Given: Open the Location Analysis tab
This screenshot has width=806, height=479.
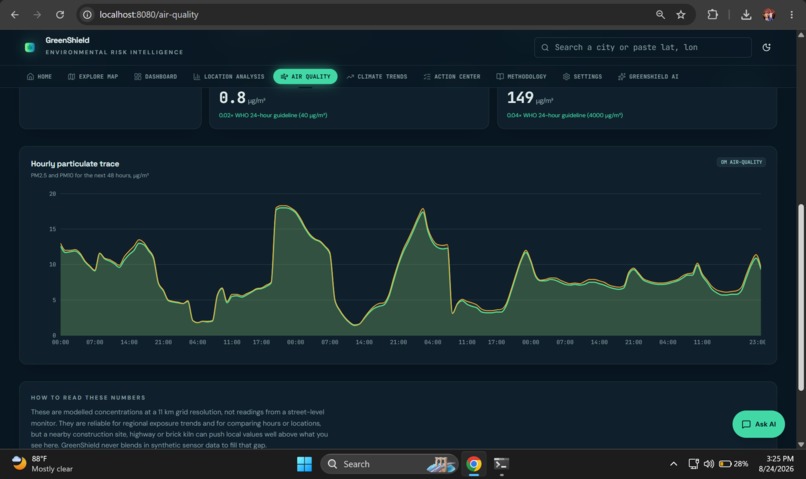Looking at the screenshot, I should [229, 77].
